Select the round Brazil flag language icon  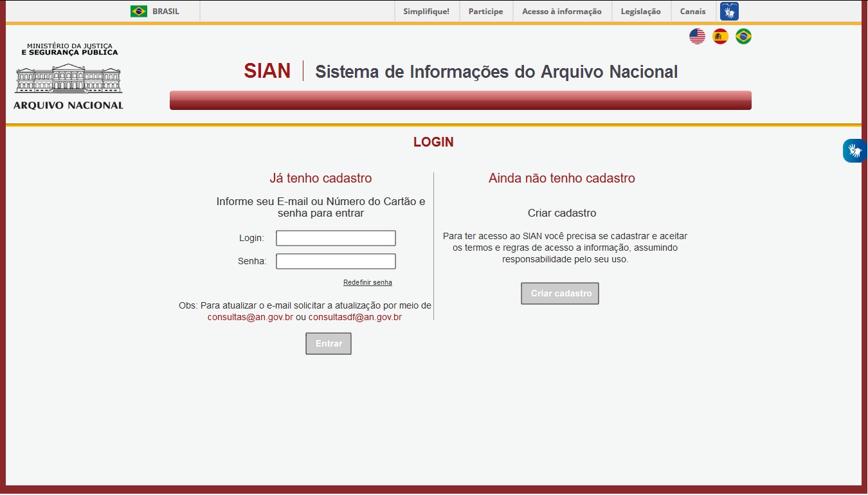(743, 37)
